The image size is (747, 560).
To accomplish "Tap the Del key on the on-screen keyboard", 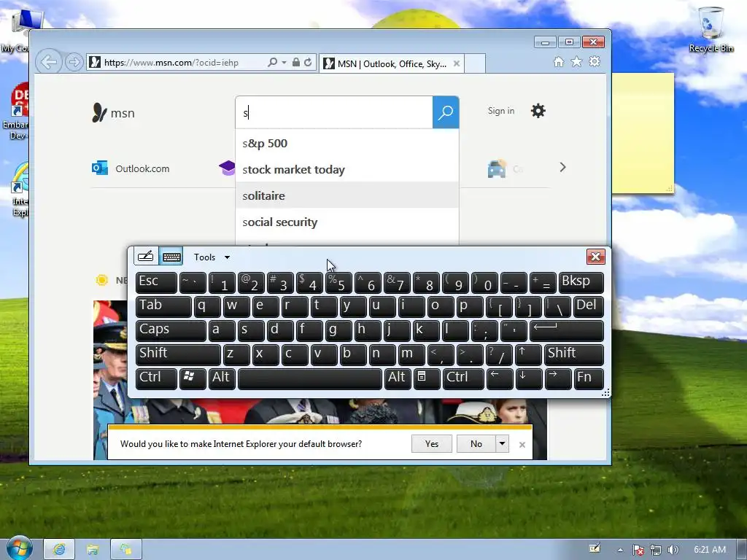I will click(x=589, y=306).
